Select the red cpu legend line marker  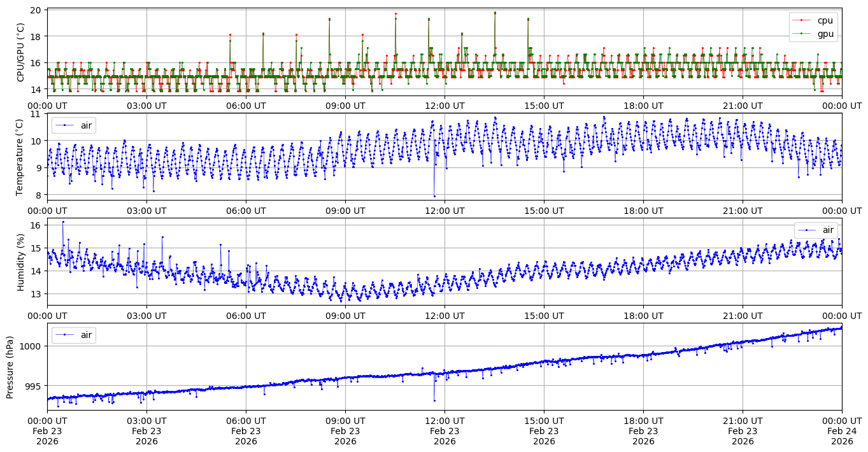click(x=801, y=20)
